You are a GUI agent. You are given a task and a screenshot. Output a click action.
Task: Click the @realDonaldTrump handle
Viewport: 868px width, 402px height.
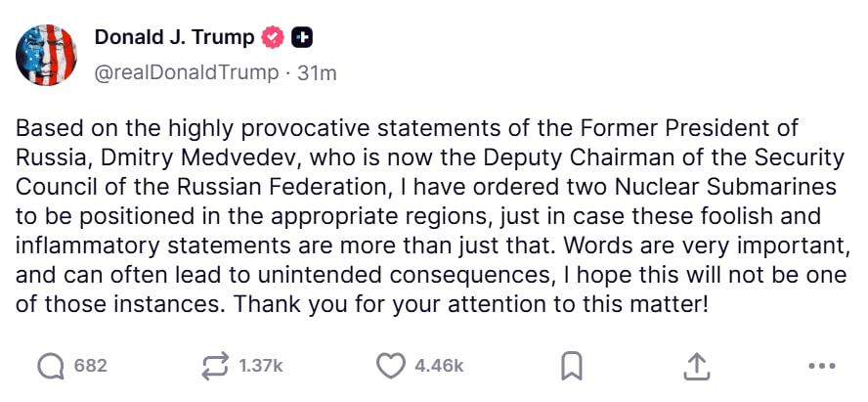pyautogui.click(x=183, y=73)
